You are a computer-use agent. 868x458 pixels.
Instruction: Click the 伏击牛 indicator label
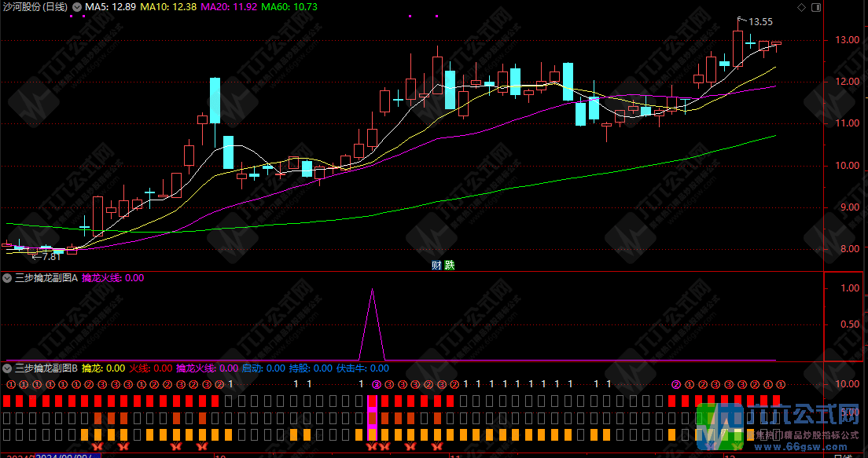coord(362,368)
